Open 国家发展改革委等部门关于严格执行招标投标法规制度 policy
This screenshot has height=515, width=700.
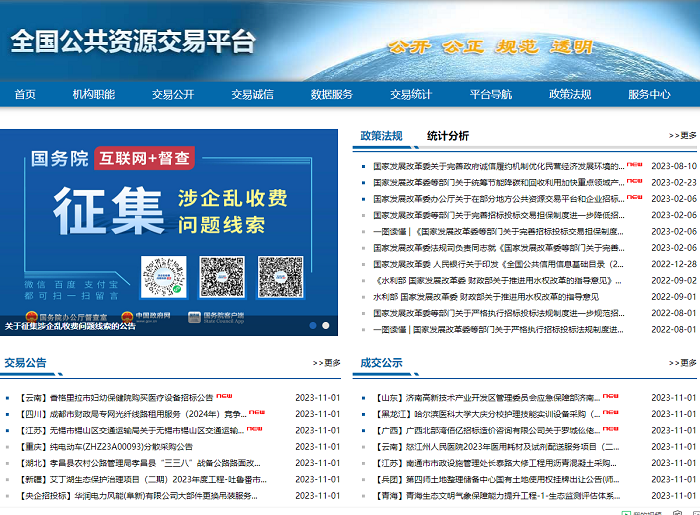click(x=499, y=313)
